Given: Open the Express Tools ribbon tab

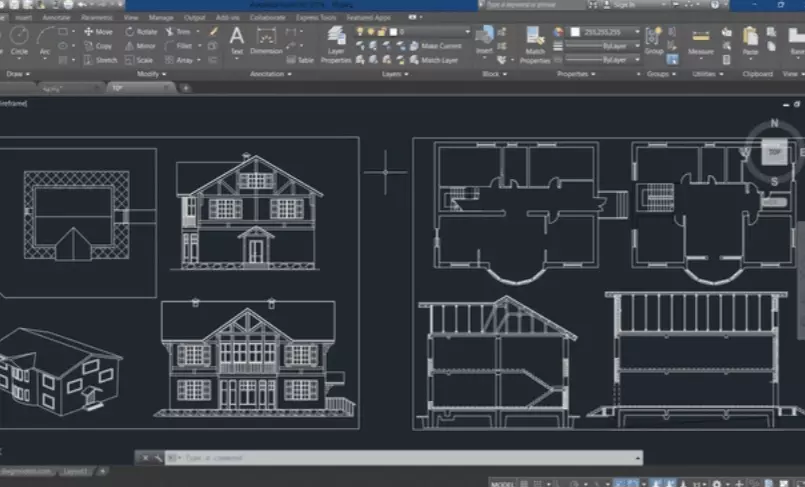Looking at the screenshot, I should point(316,17).
